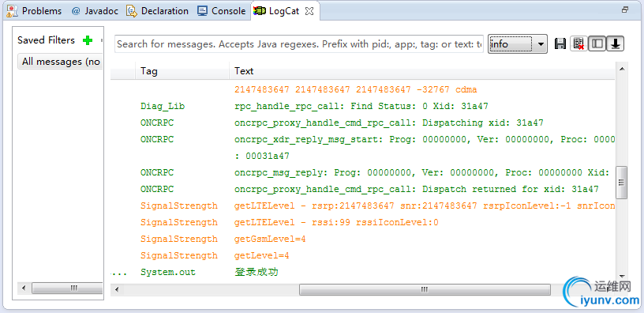Viewport: 644px width, 313px height.
Task: Click the log table horizontal scrollbar thumb
Action: pos(425,289)
